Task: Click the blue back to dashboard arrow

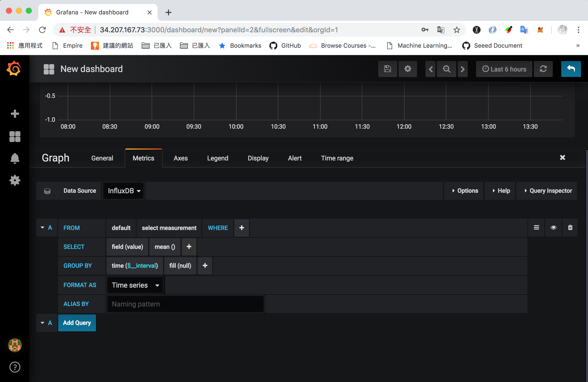Action: [x=571, y=69]
